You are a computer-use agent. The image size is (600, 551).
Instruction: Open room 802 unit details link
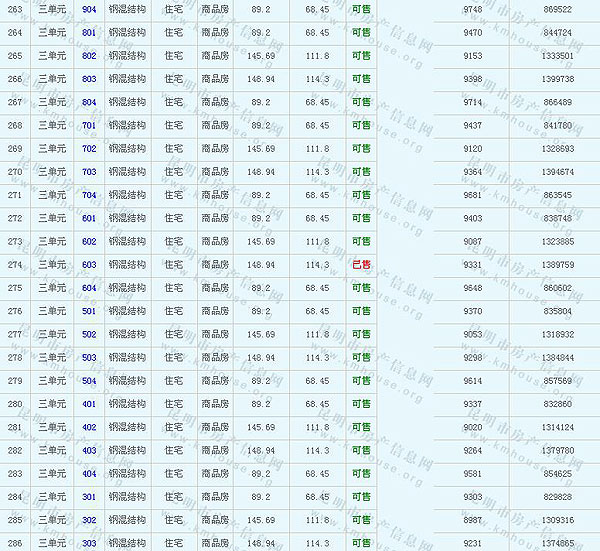click(89, 55)
